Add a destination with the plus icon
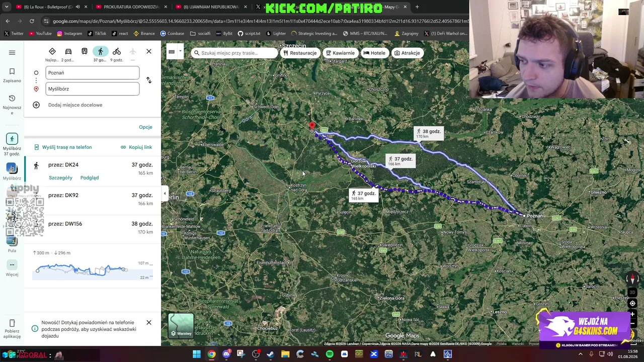Viewport: 644px width, 362px height. [x=36, y=105]
